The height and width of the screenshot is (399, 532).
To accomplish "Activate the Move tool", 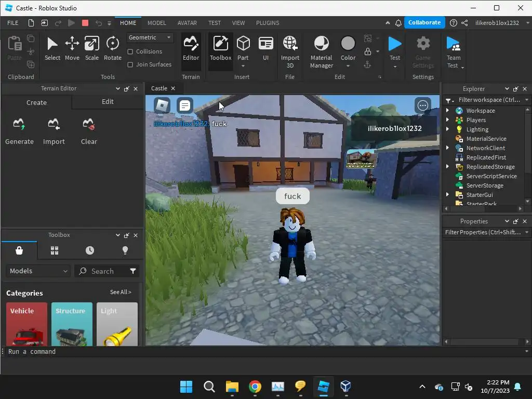I will click(x=72, y=48).
